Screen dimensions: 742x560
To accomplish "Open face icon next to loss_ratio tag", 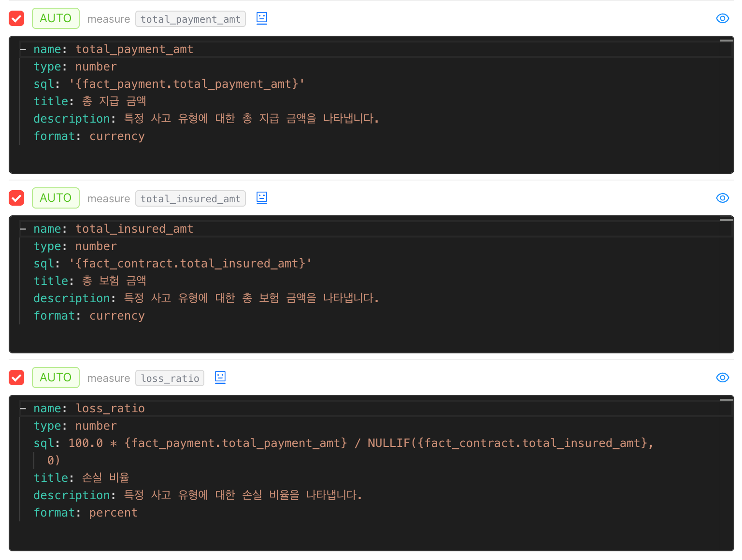I will 220,378.
